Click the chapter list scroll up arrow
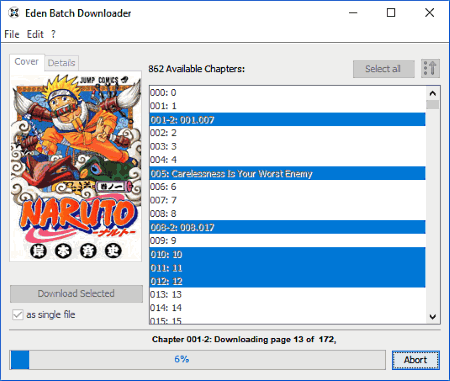This screenshot has height=381, width=450. coord(433,93)
